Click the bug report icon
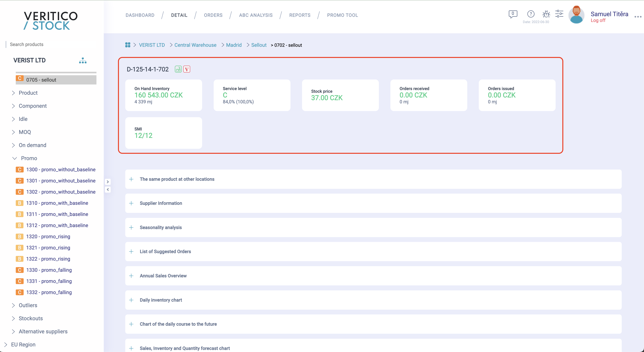The width and height of the screenshot is (644, 352). (546, 14)
